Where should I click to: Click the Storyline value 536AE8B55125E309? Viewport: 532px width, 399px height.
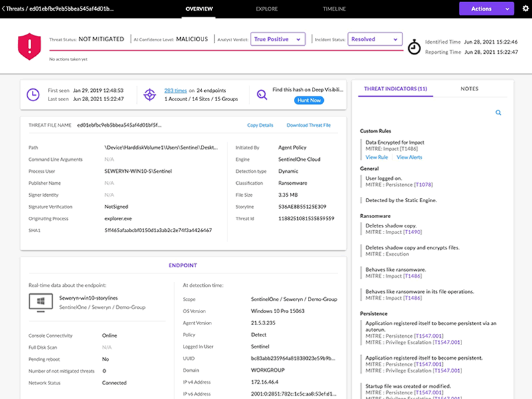coord(302,207)
